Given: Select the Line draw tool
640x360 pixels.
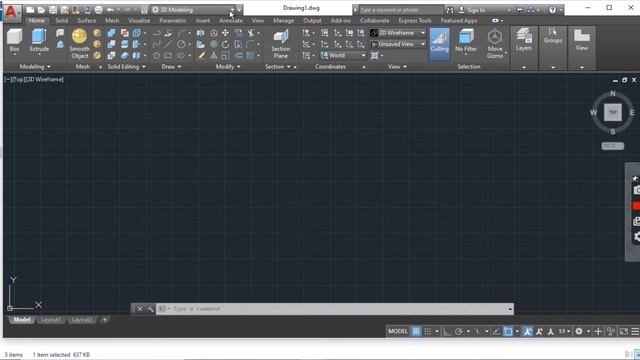Looking at the screenshot, I should pos(168,44).
